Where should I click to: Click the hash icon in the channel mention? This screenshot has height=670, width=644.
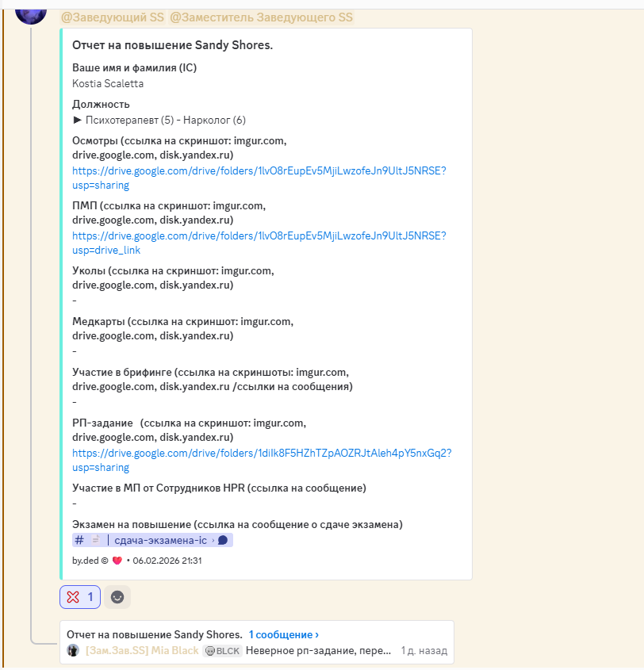(79, 539)
